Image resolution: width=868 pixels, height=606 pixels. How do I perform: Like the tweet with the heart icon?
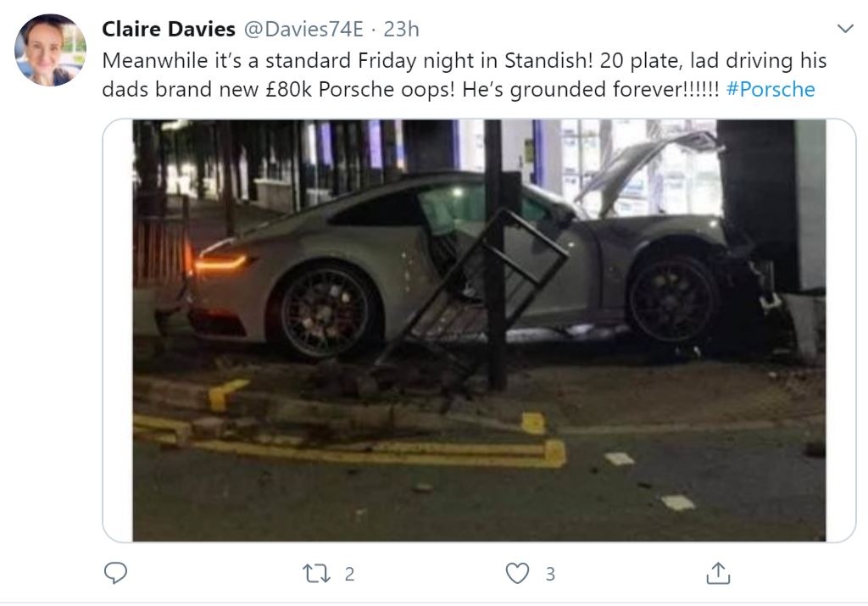click(518, 573)
